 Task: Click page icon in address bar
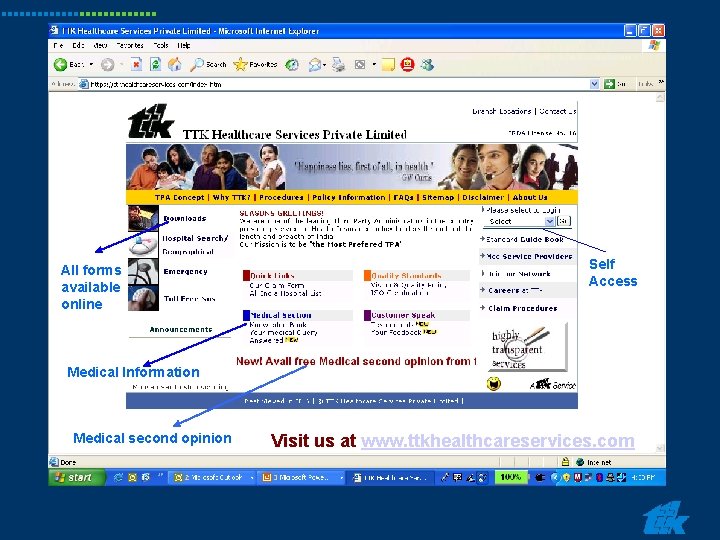pos(84,84)
